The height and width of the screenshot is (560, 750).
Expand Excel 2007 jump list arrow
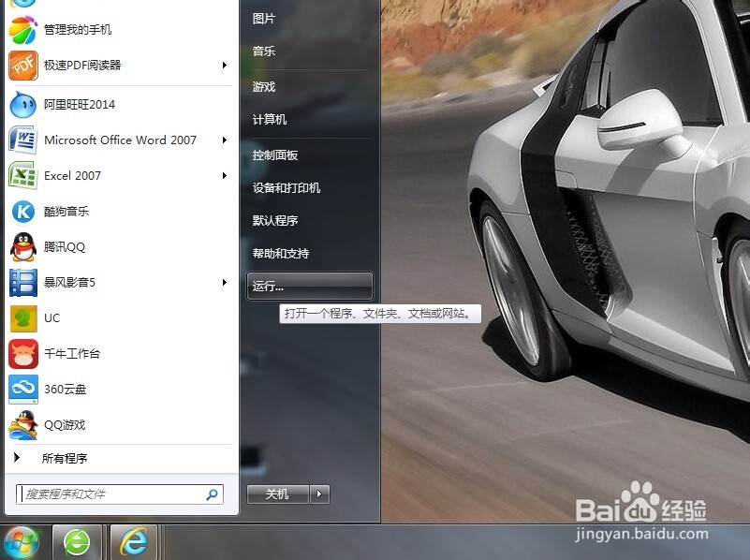pos(224,175)
